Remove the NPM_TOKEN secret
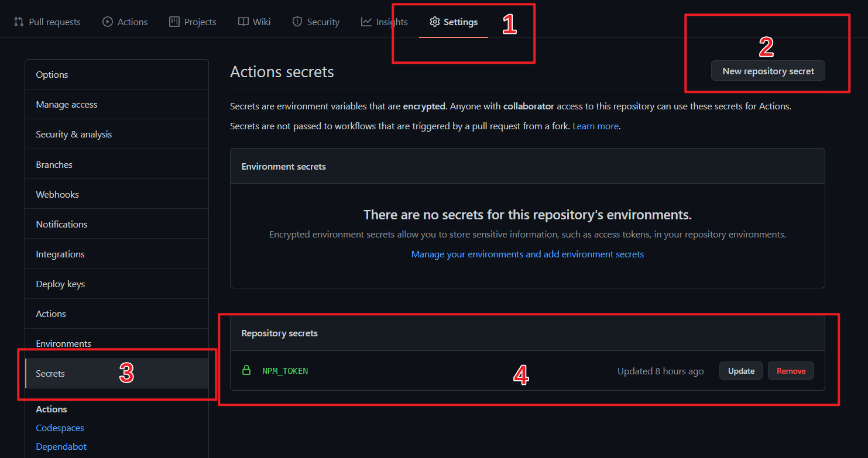The image size is (868, 458). point(791,371)
